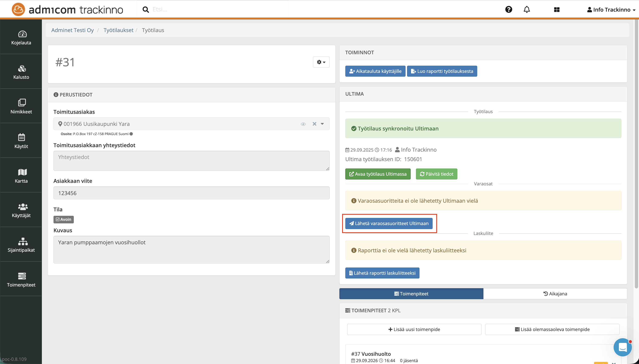Toggle eye icon in customer field
The height and width of the screenshot is (364, 639).
click(x=303, y=124)
